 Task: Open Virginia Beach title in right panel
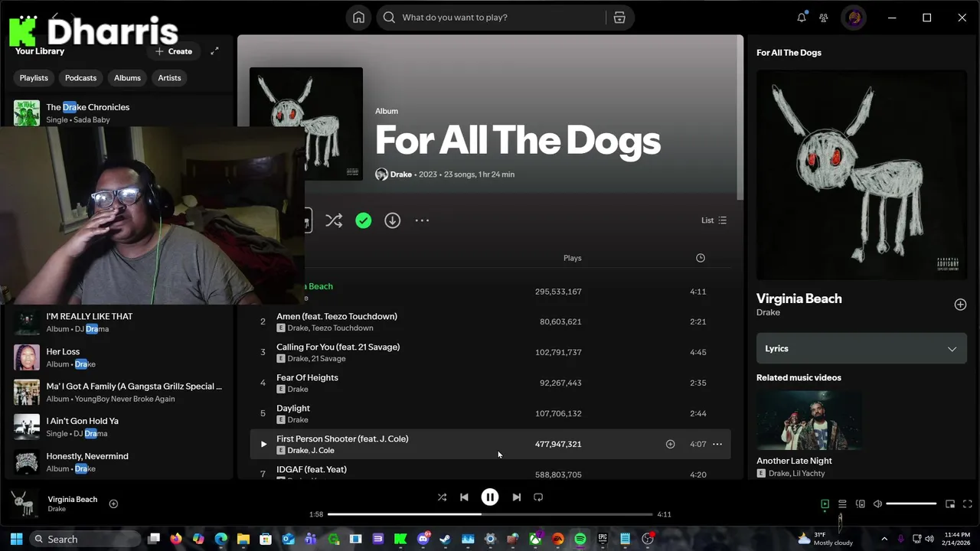799,298
